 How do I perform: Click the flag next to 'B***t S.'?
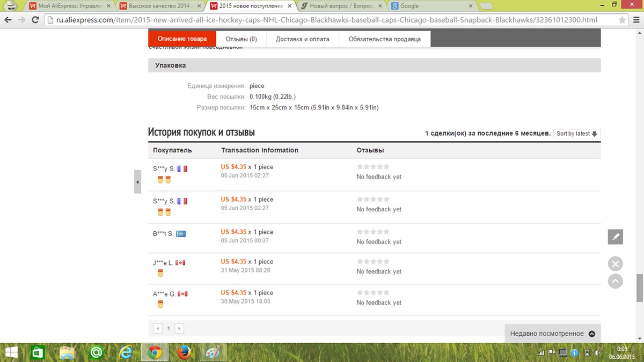[181, 234]
